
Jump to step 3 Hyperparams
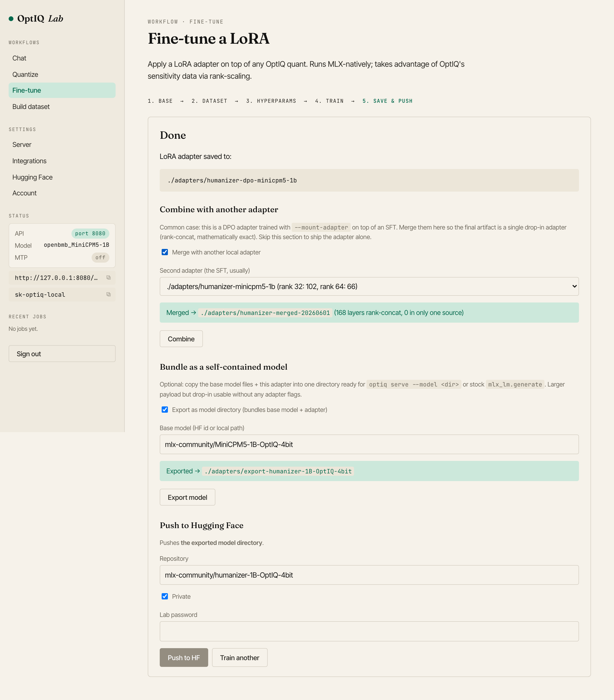(271, 101)
